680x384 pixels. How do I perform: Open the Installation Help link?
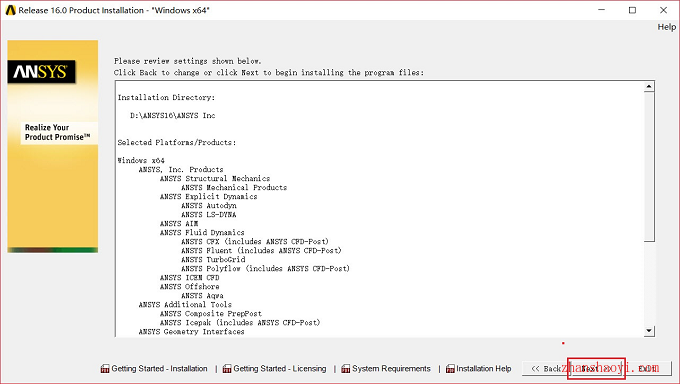[x=479, y=369]
